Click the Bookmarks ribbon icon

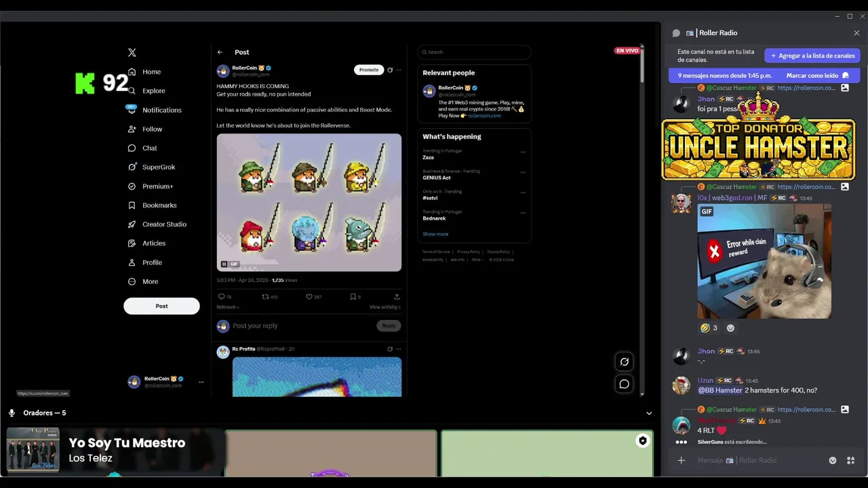pyautogui.click(x=132, y=205)
